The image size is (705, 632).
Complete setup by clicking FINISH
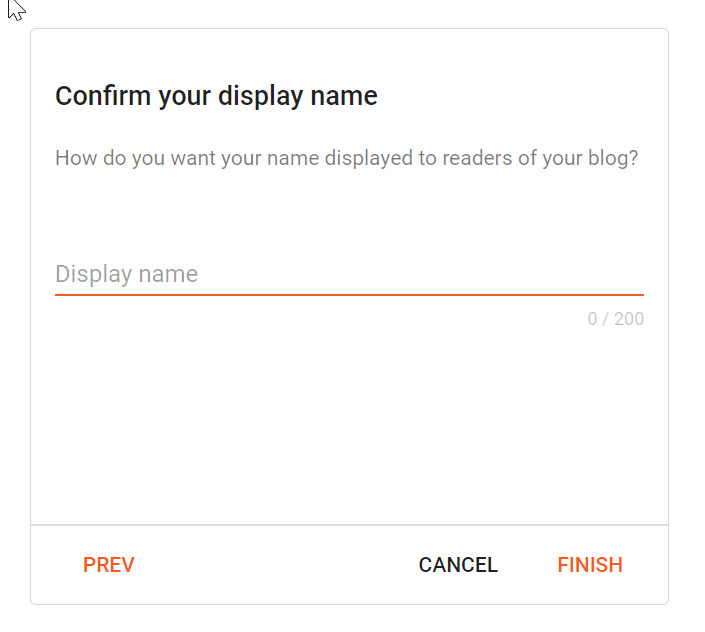tap(590, 565)
